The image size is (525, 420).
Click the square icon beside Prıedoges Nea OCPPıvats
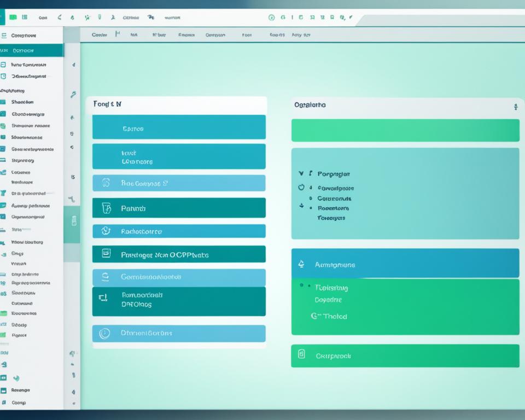pos(106,253)
